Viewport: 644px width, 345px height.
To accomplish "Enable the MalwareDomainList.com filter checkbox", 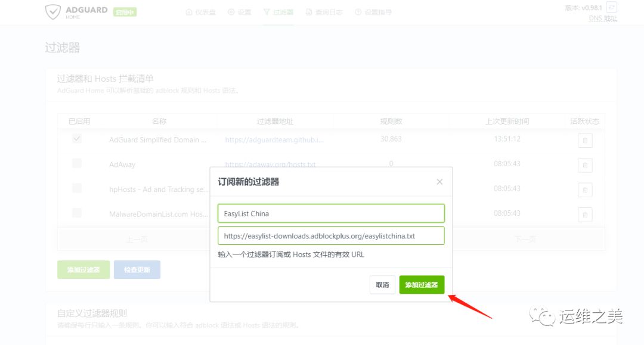I will [x=77, y=213].
